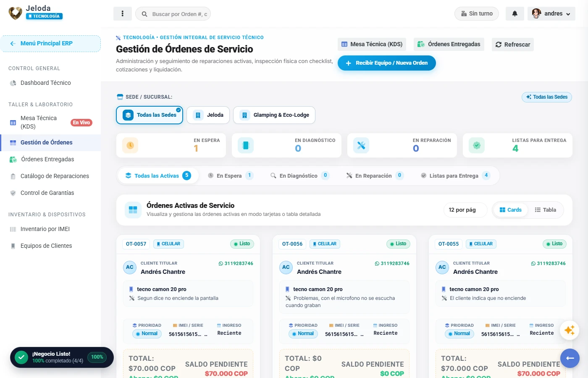Select the En Espera tab
The height and width of the screenshot is (378, 588).
coord(231,176)
